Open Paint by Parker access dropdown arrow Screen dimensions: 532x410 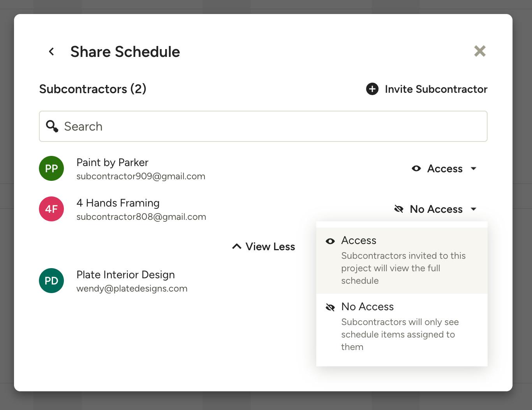point(474,168)
